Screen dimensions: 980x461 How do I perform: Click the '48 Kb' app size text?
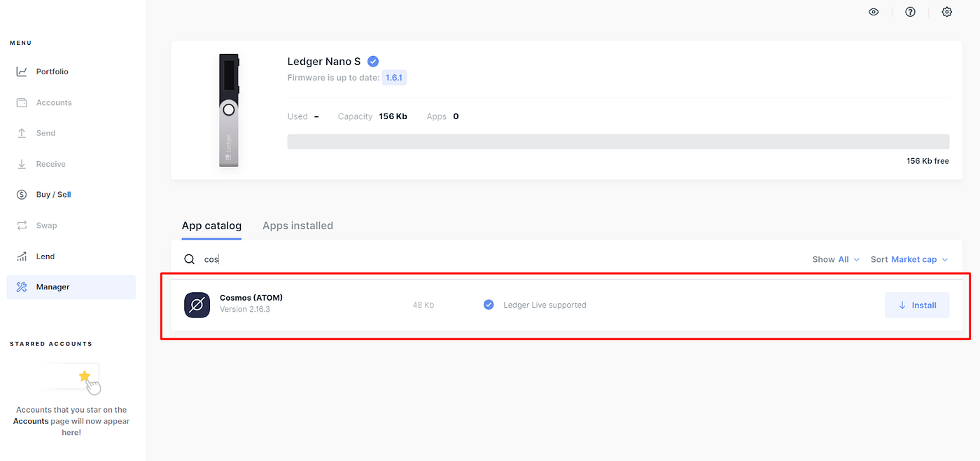(423, 305)
